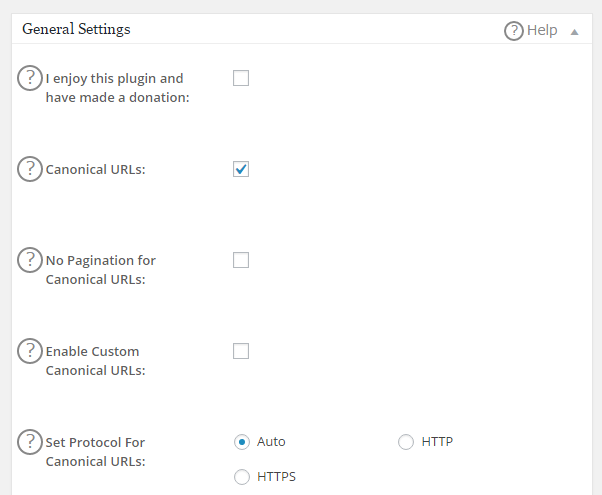This screenshot has height=495, width=602.
Task: Click the 'Enable Custom Canonical URLs' label
Action: pyautogui.click(x=95, y=361)
